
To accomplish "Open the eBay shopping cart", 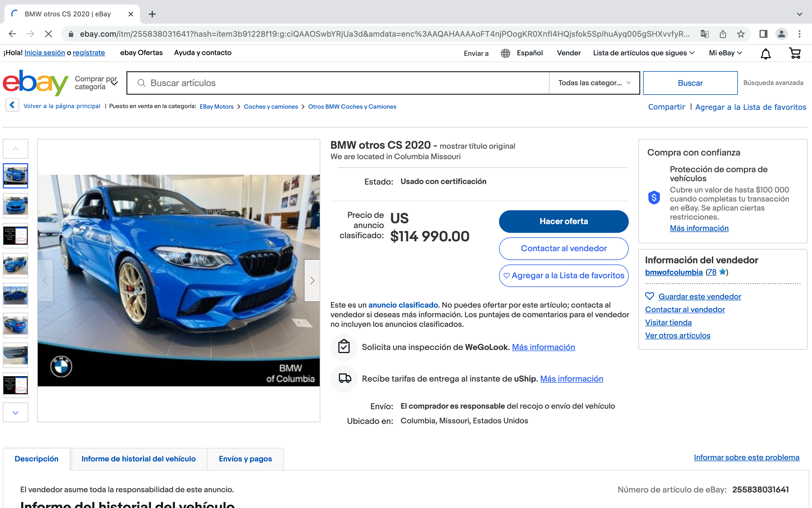I will (795, 53).
